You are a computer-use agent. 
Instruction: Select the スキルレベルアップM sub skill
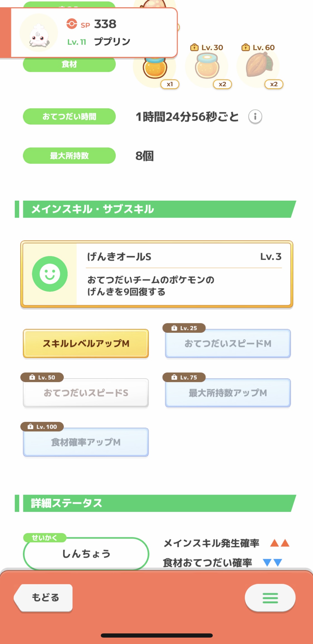tap(86, 344)
